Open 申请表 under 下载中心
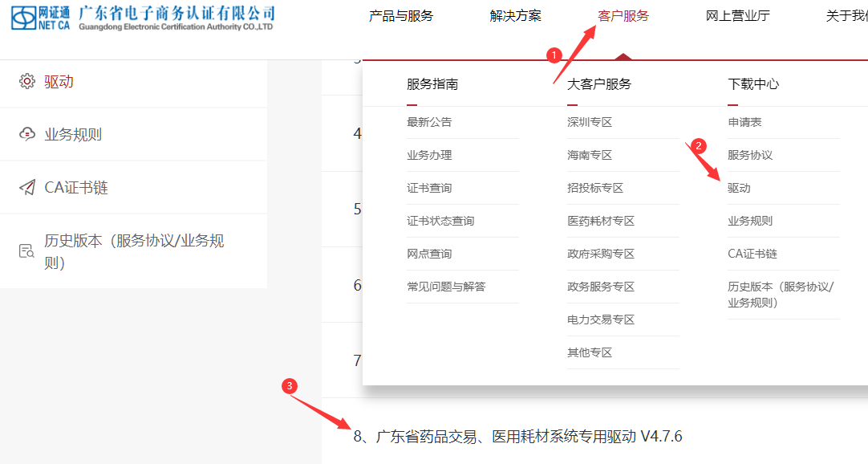The image size is (868, 464). [x=744, y=122]
